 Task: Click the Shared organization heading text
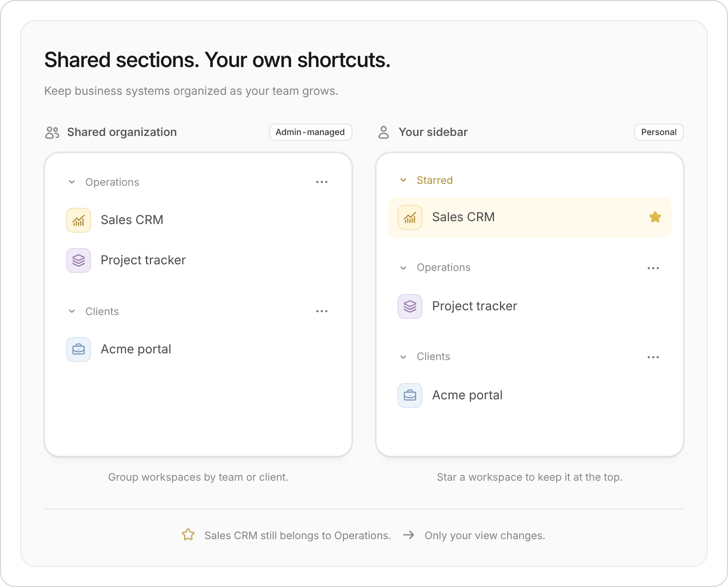click(x=122, y=132)
